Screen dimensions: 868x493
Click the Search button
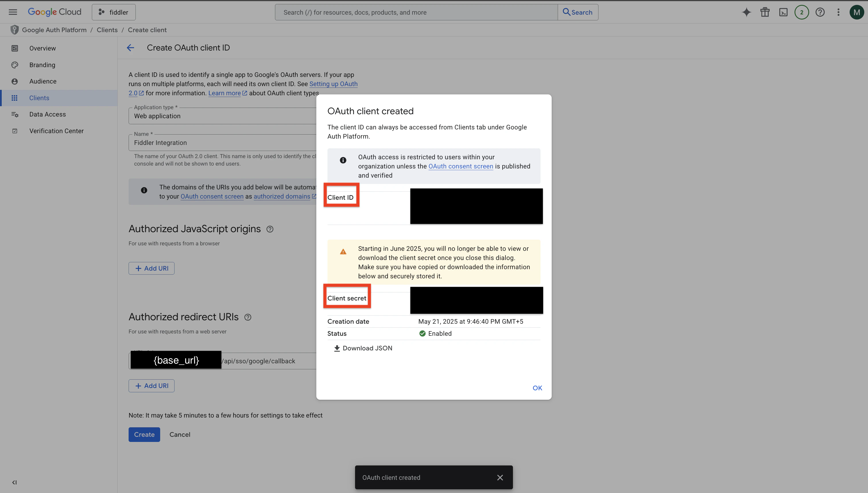[578, 12]
